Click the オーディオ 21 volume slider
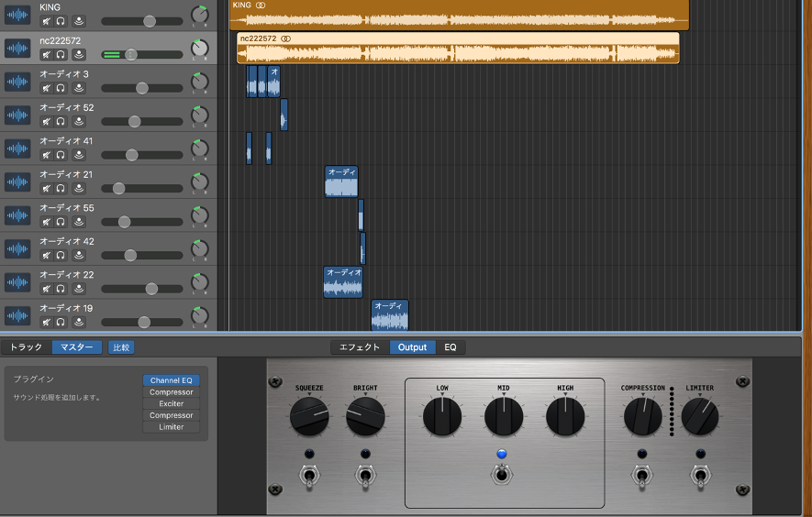The image size is (812, 517). tap(142, 189)
